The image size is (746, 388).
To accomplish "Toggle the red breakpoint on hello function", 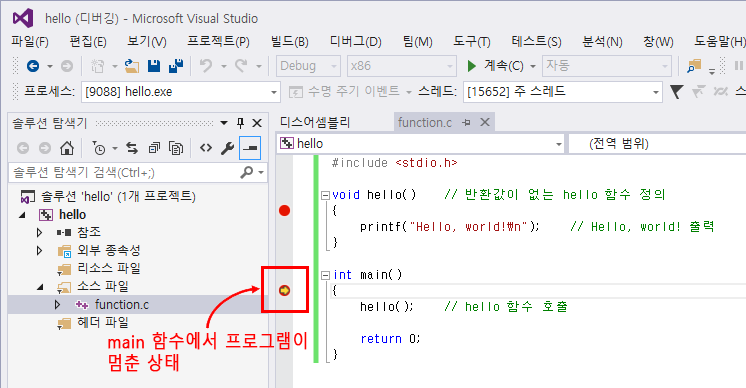I will (x=285, y=211).
